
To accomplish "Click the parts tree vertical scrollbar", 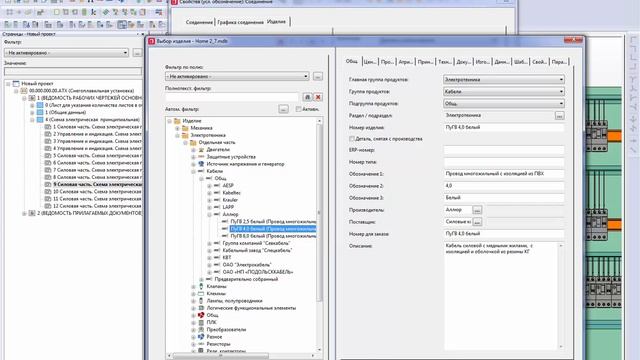I will pyautogui.click(x=319, y=235).
